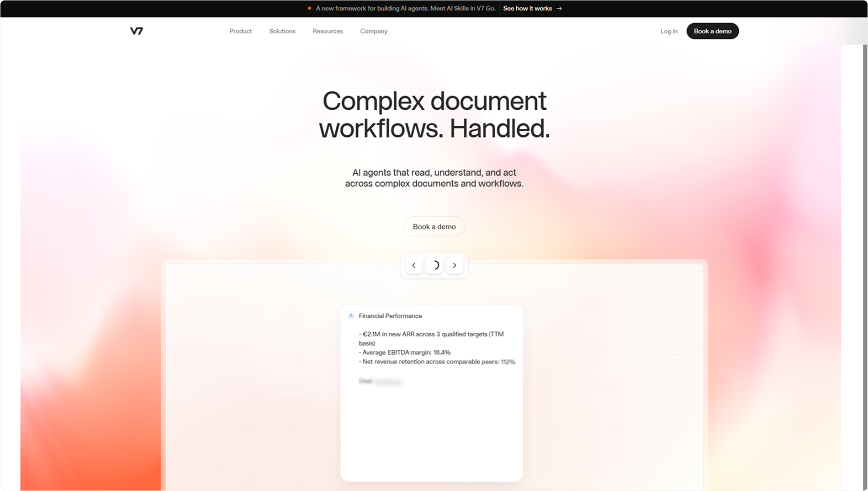Click the sparkle icon beside Financial Performance
Viewport: 868px width, 491px height.
point(351,315)
